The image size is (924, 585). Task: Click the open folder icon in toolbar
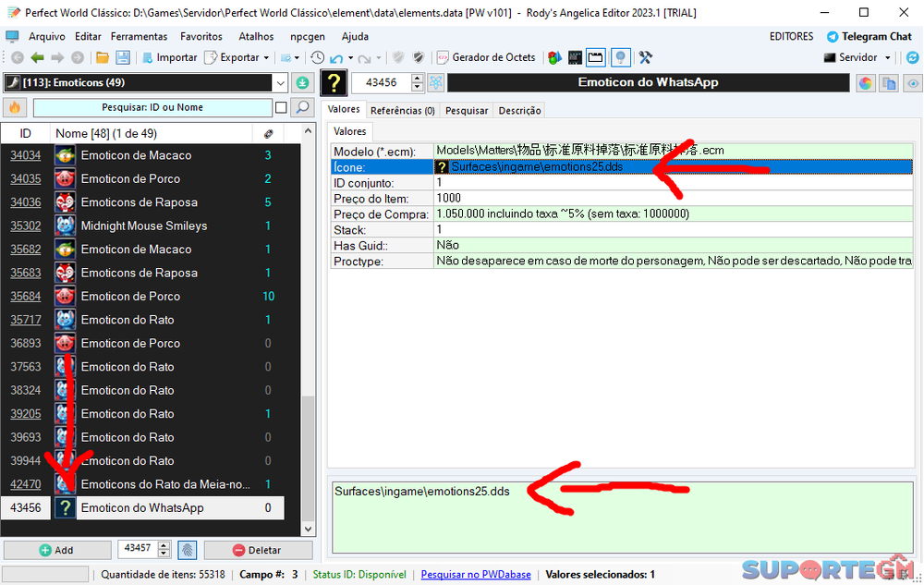(102, 57)
